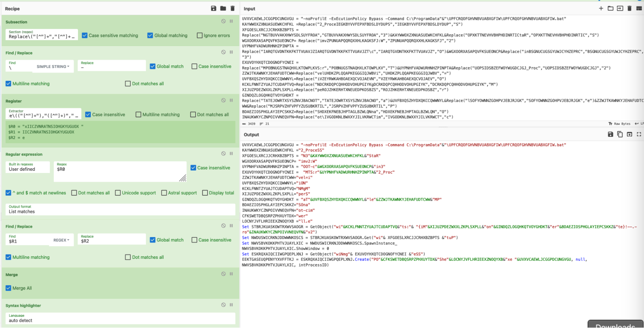Enable Ignore errors in the Subsection operation
The width and height of the screenshot is (644, 328).
(200, 35)
